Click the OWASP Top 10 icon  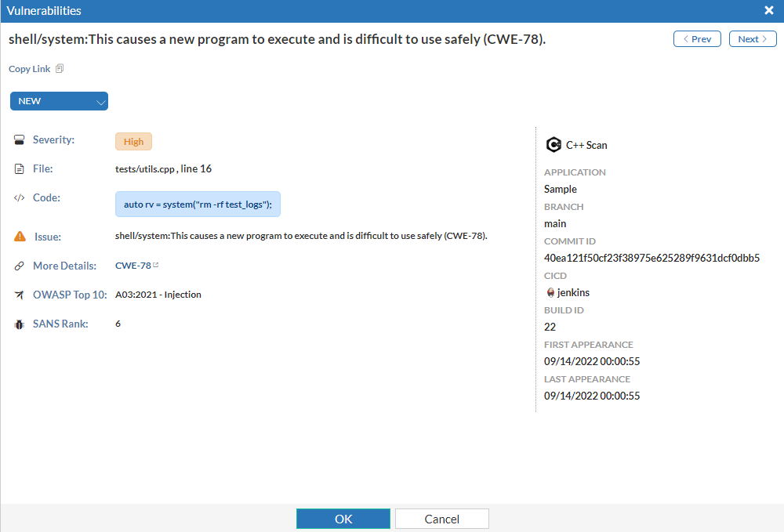19,295
